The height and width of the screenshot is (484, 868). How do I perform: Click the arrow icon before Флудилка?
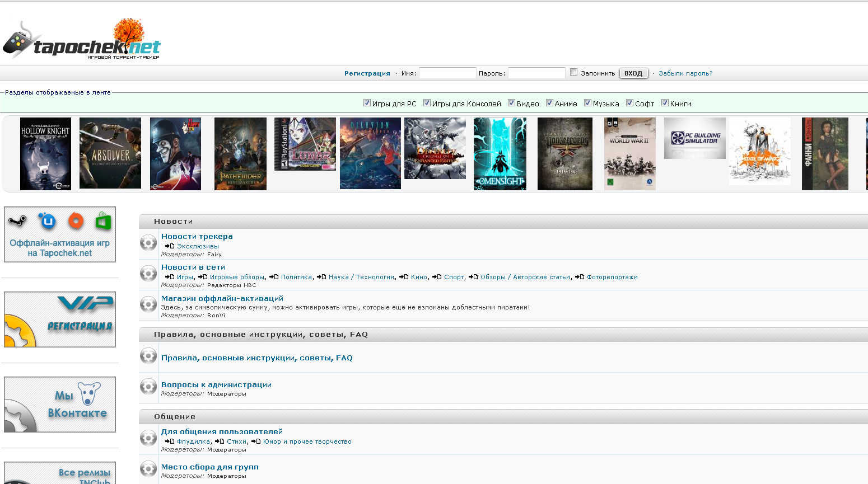tap(170, 441)
